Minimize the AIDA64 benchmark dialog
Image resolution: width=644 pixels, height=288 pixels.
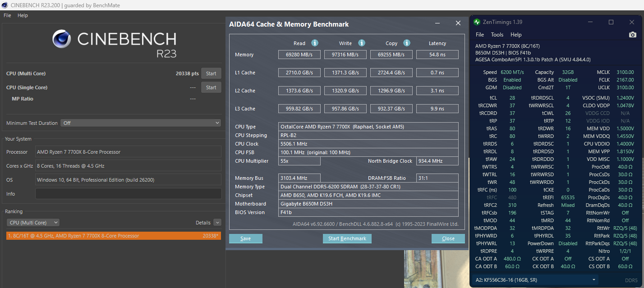tap(437, 23)
